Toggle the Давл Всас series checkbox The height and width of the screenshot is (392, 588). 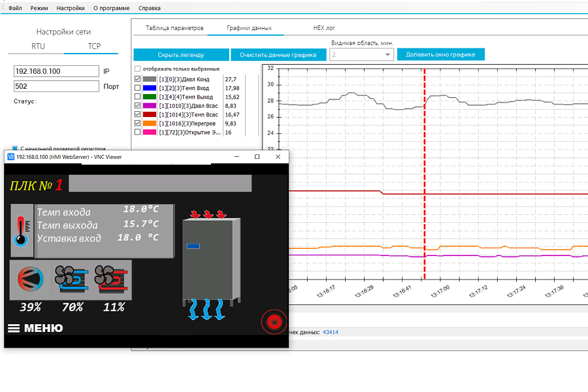click(x=138, y=105)
